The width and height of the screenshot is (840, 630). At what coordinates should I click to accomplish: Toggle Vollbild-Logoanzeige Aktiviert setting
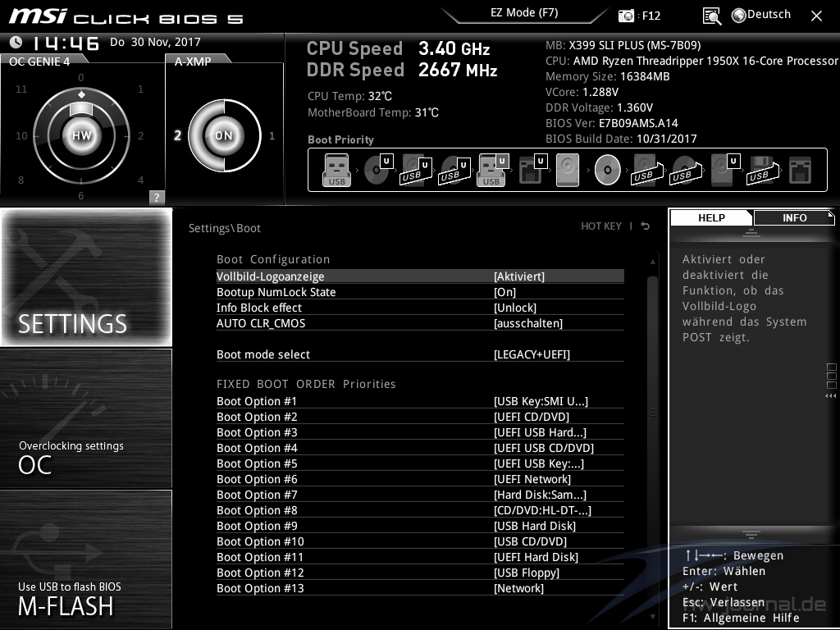(518, 276)
